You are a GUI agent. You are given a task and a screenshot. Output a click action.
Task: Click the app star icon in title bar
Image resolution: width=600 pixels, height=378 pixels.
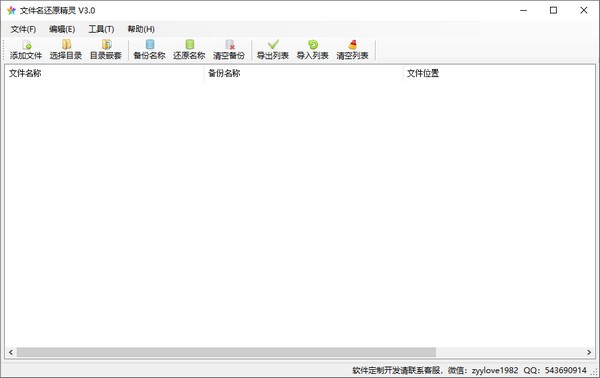(x=11, y=10)
